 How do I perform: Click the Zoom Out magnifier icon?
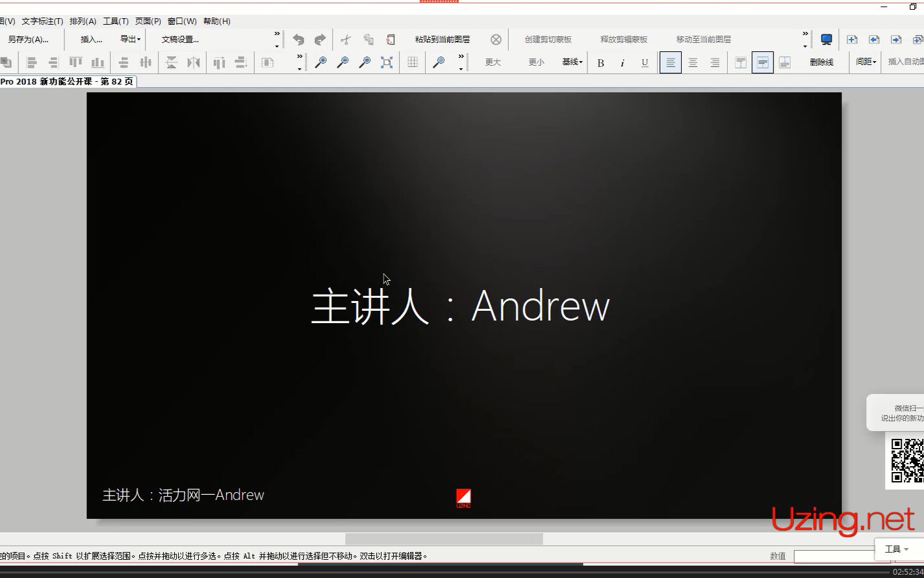[343, 62]
